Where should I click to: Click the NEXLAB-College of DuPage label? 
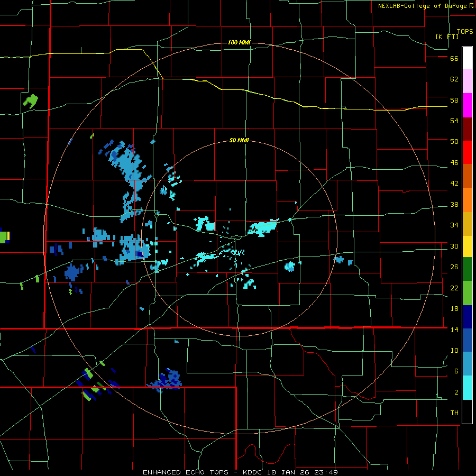pos(422,6)
